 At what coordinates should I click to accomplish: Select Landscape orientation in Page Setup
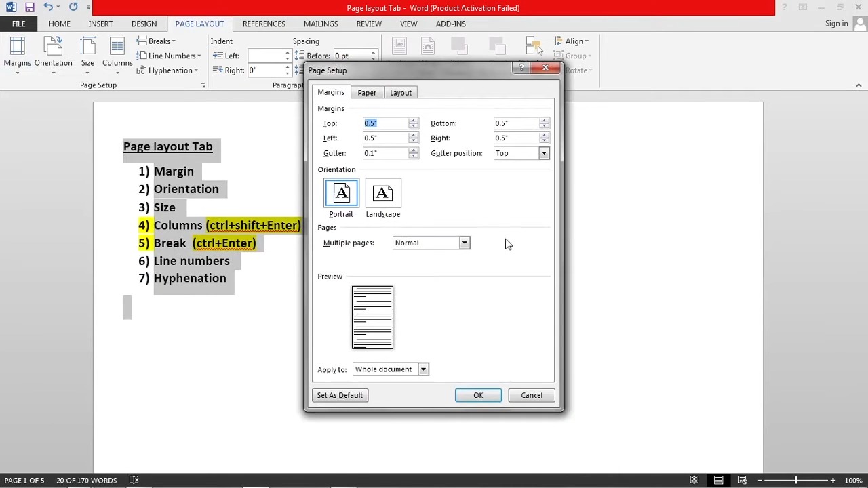click(x=383, y=198)
